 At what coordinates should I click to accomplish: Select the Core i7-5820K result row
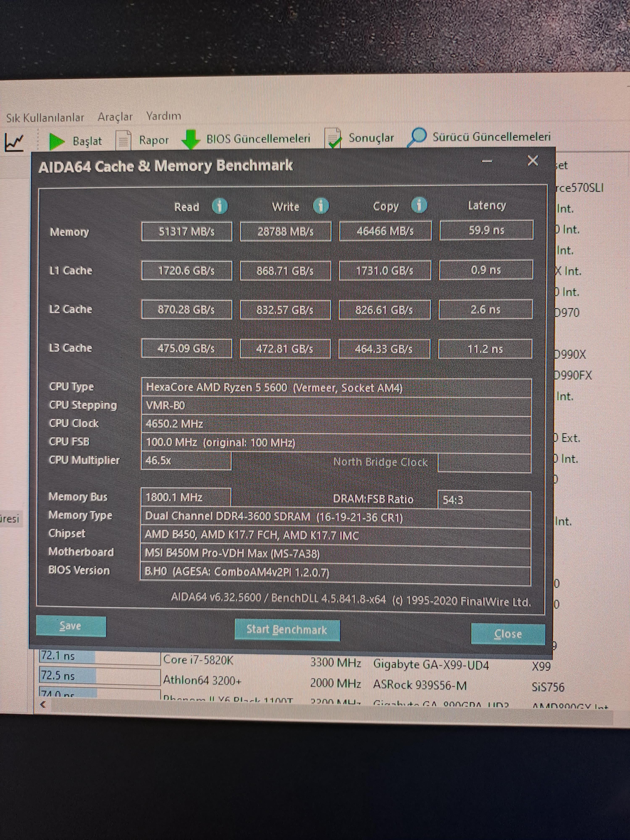pyautogui.click(x=198, y=660)
